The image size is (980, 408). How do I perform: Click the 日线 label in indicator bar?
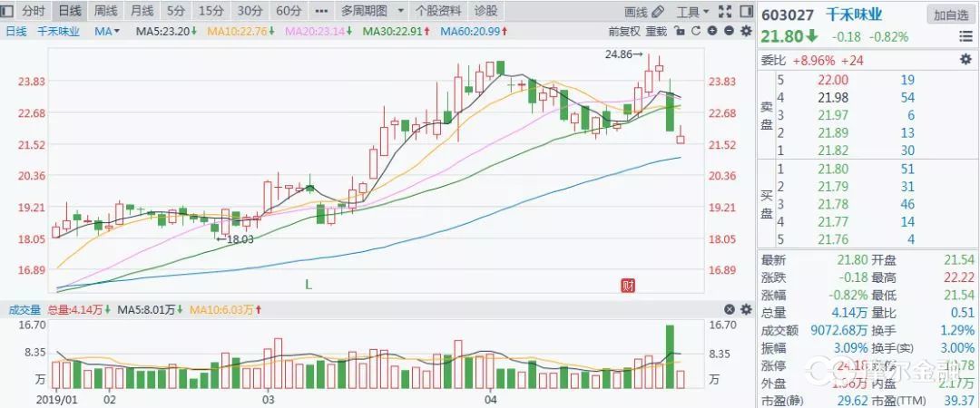point(16,31)
